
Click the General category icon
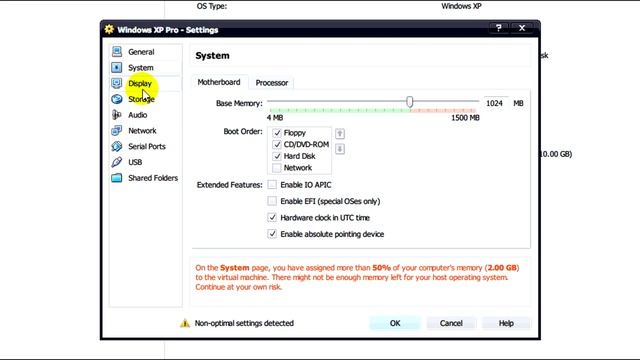tap(117, 51)
